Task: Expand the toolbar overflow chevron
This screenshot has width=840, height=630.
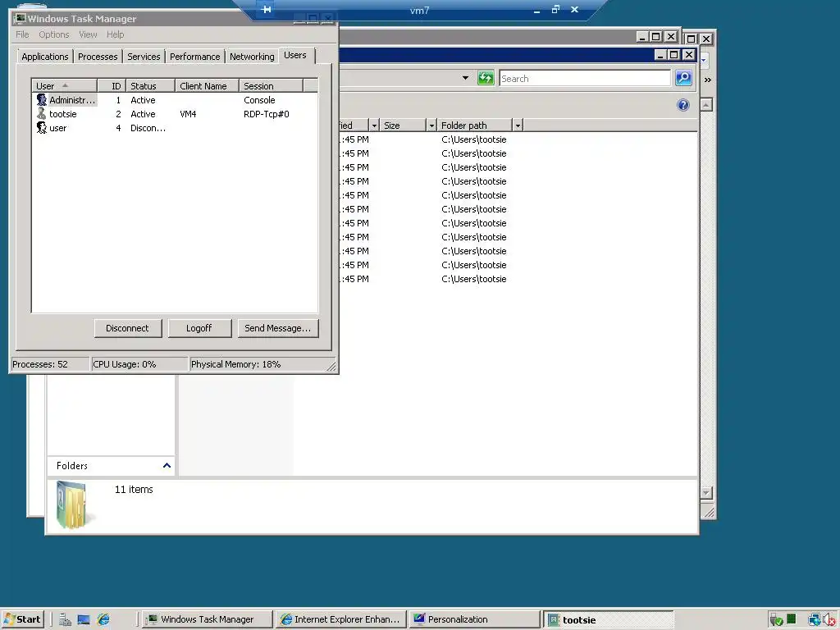Action: click(708, 80)
